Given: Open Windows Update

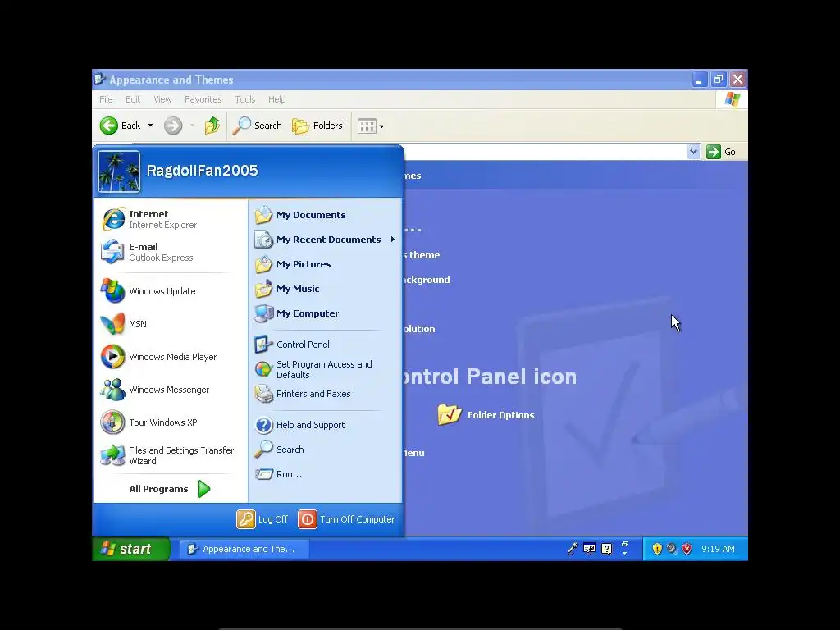Looking at the screenshot, I should [x=170, y=291].
